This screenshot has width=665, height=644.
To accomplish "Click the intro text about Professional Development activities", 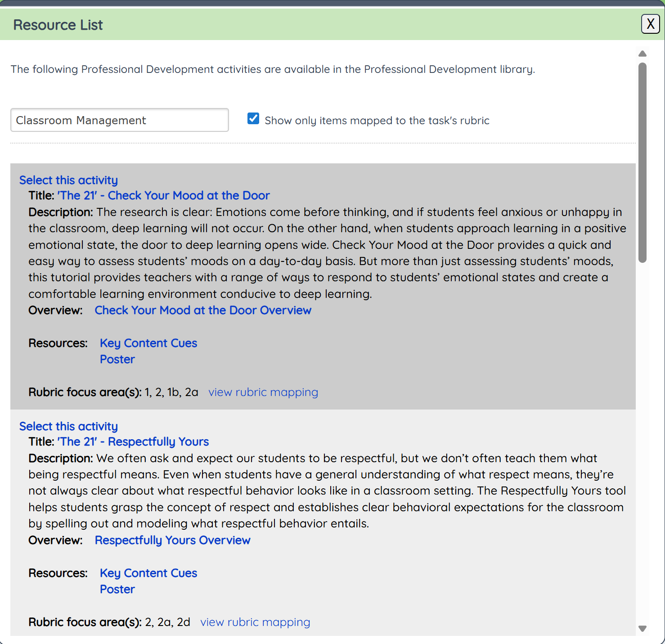I will 273,69.
